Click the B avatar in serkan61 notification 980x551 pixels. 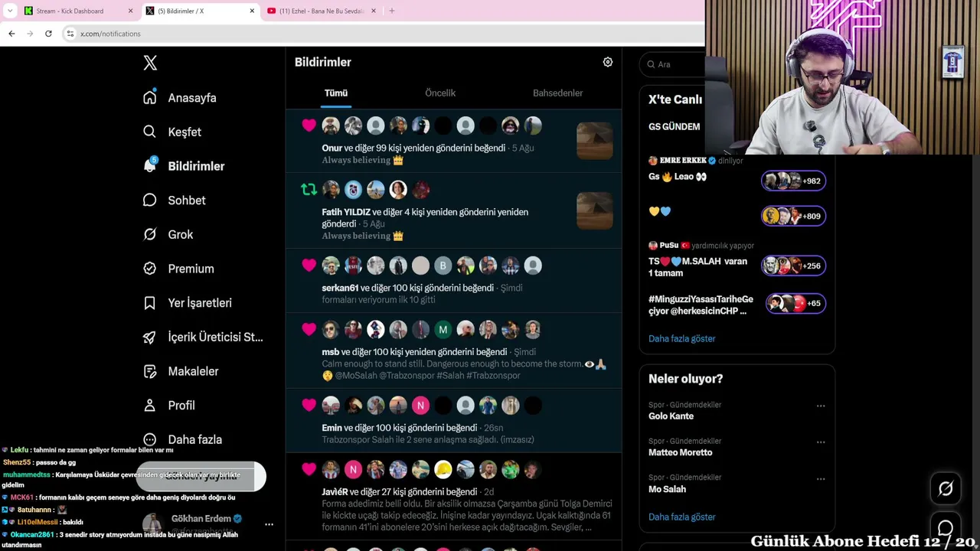pyautogui.click(x=443, y=266)
